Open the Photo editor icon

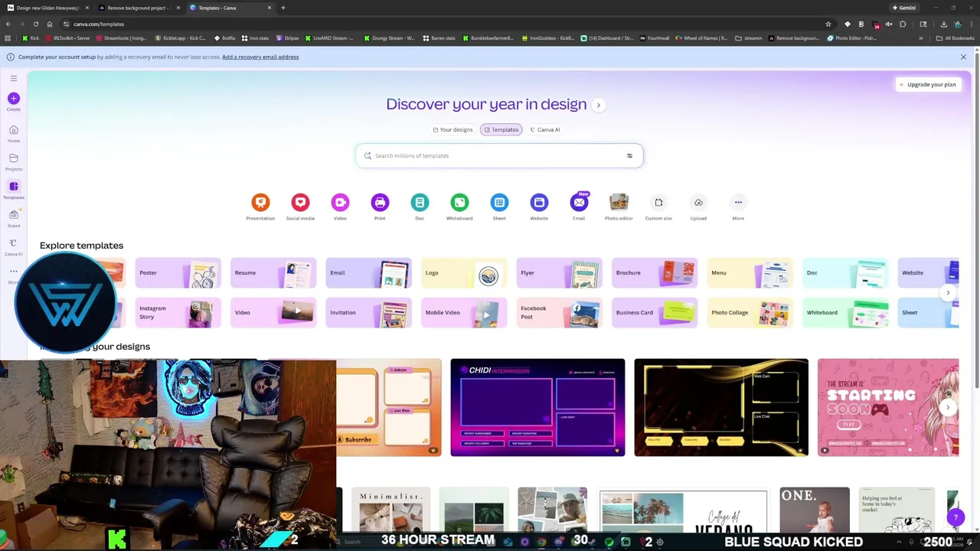click(x=619, y=202)
